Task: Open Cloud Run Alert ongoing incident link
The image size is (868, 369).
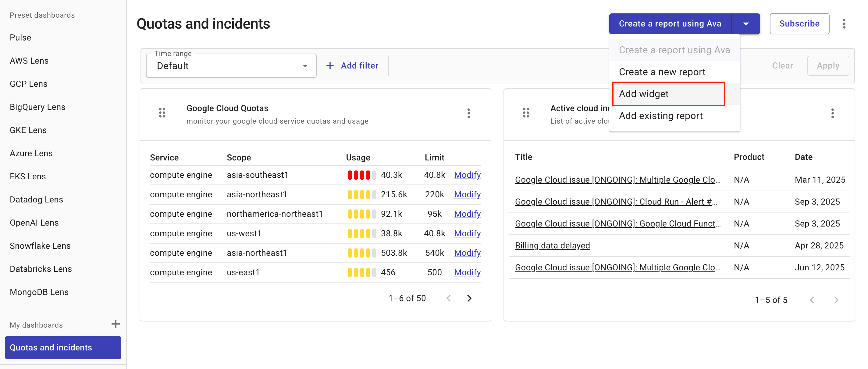Action: [x=616, y=202]
